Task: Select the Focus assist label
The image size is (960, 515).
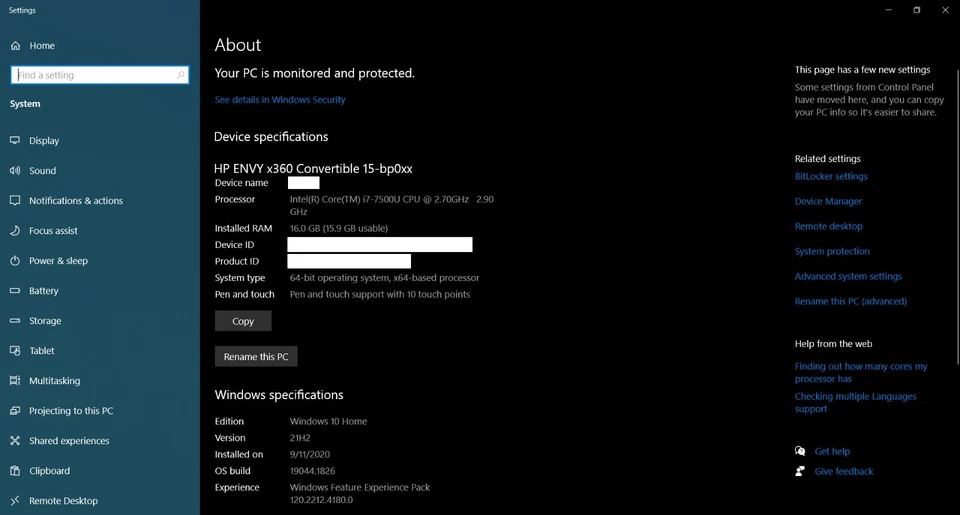Action: click(53, 230)
